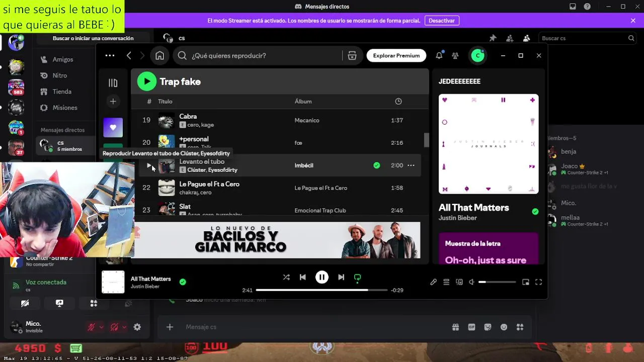
Task: Click the Journals album cover in Now Playing panel
Action: point(489,144)
